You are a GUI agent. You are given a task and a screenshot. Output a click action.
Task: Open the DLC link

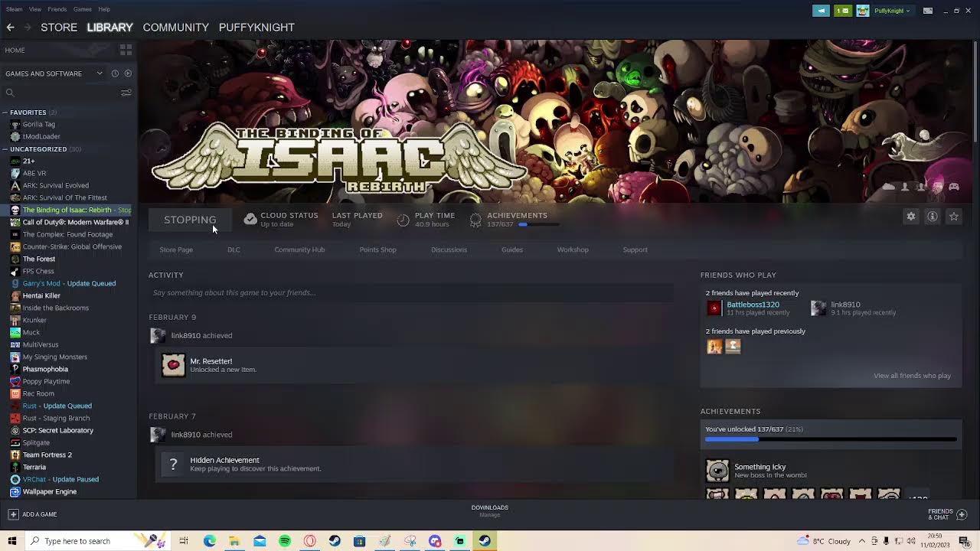coord(234,249)
